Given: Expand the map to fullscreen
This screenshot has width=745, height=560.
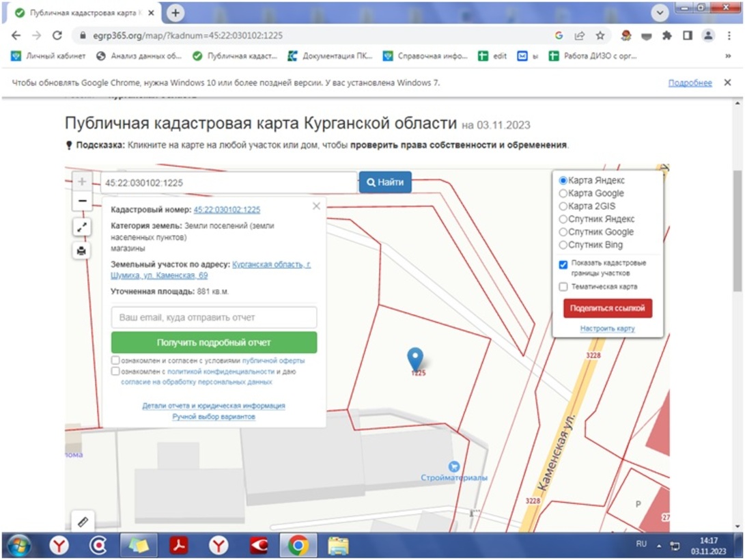Looking at the screenshot, I should (x=82, y=227).
